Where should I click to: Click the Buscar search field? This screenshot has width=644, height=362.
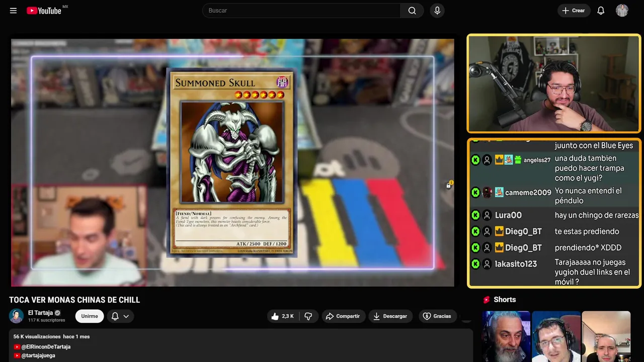[x=301, y=11]
